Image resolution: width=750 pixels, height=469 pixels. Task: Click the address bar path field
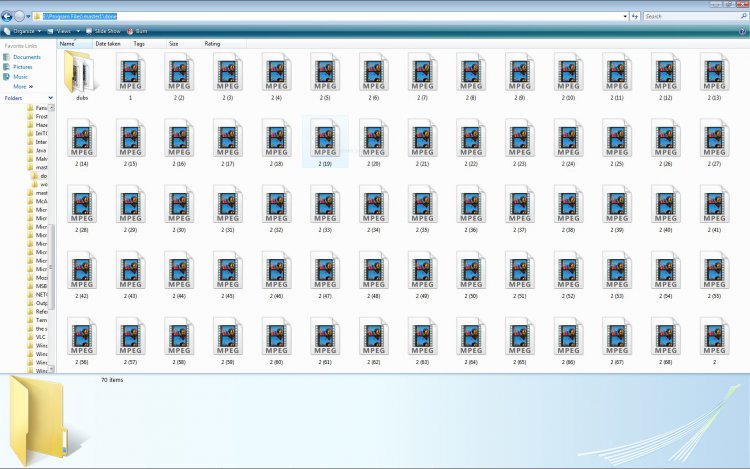tap(330, 17)
